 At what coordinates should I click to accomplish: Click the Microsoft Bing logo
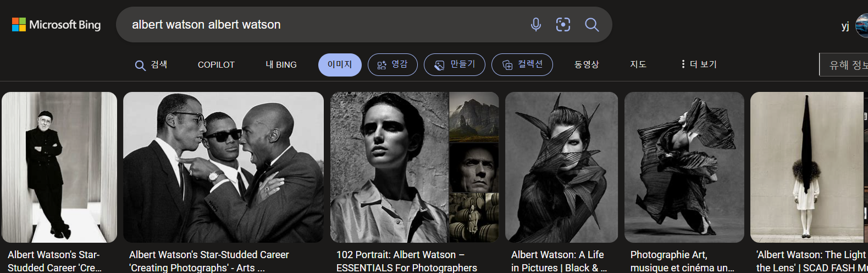point(57,25)
